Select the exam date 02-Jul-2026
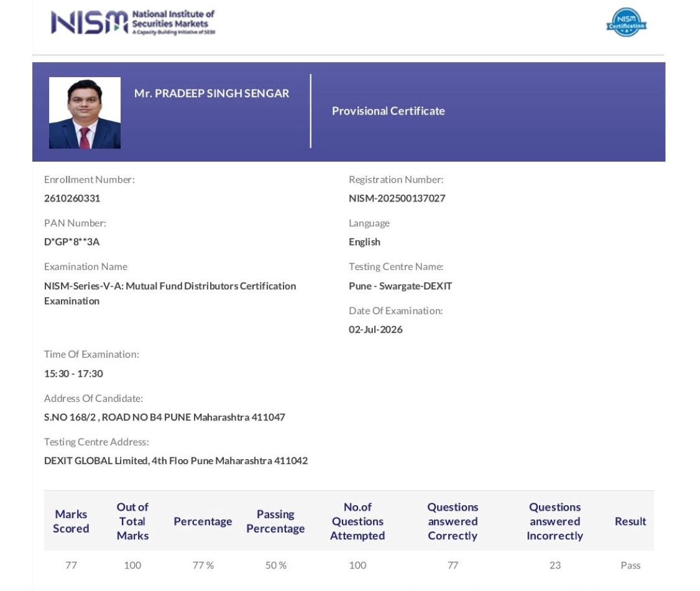Screen dimensions: 700x591 coord(375,330)
